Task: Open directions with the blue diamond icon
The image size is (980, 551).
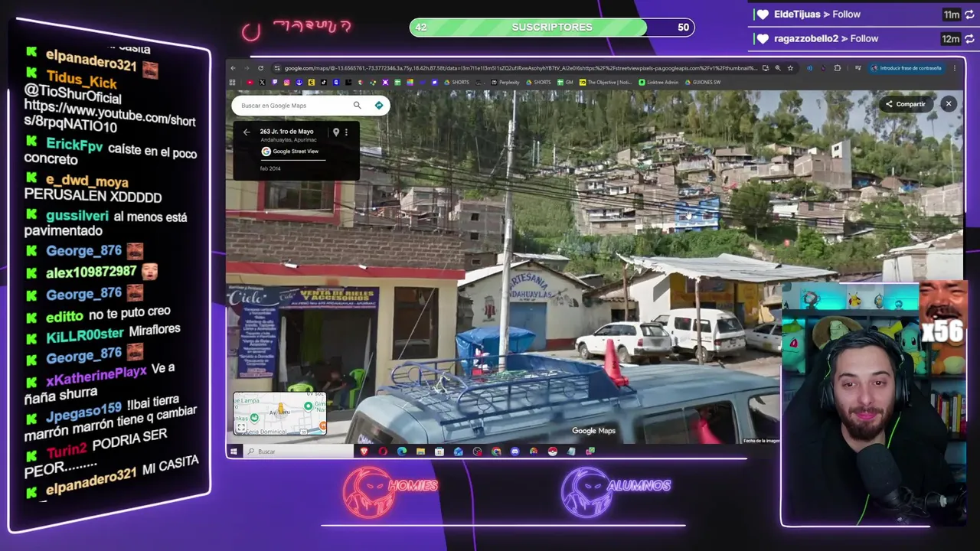Action: click(379, 106)
